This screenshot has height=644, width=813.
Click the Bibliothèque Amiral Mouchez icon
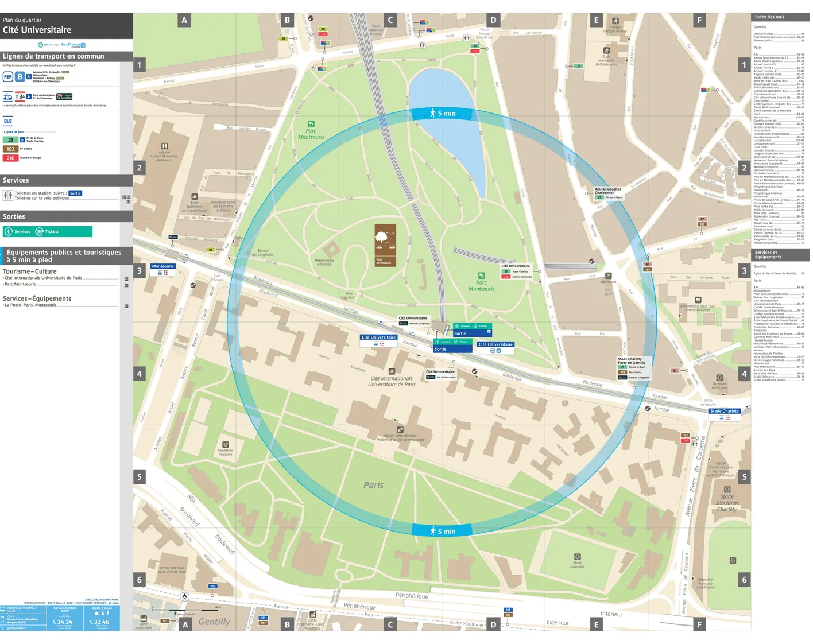(x=698, y=300)
